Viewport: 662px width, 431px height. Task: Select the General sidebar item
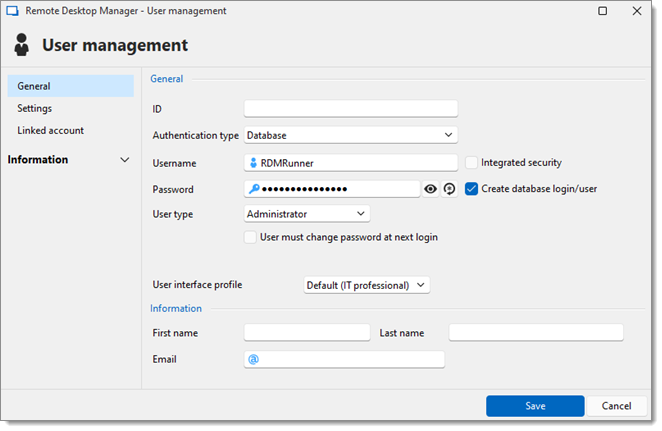71,86
